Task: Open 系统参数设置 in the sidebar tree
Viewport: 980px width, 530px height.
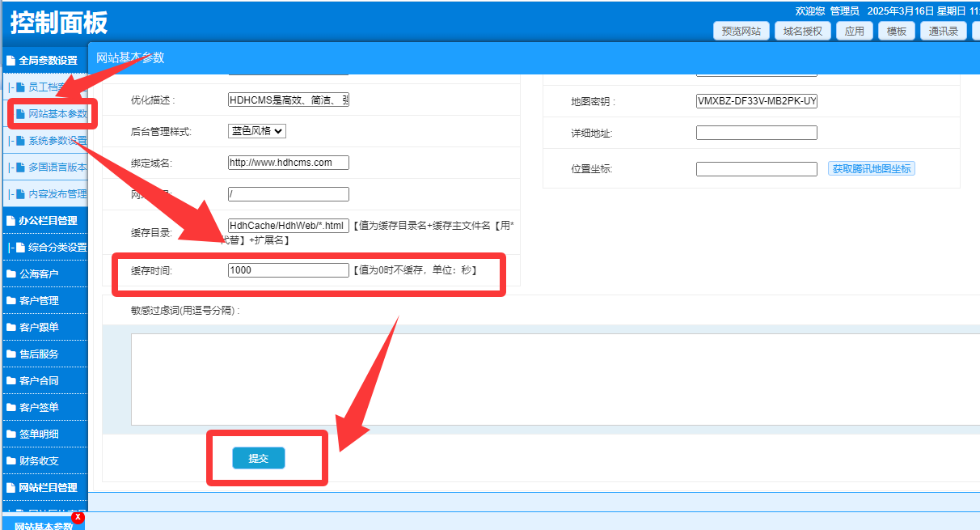Action: pos(57,141)
